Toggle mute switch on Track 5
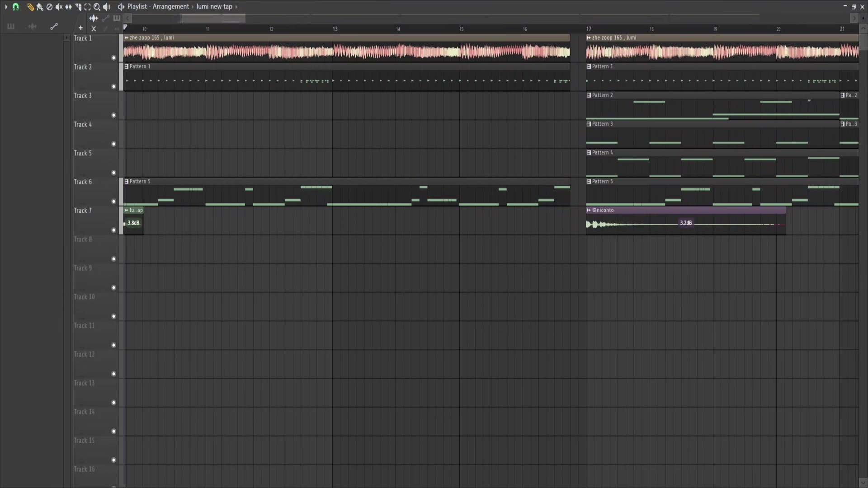 tap(113, 173)
